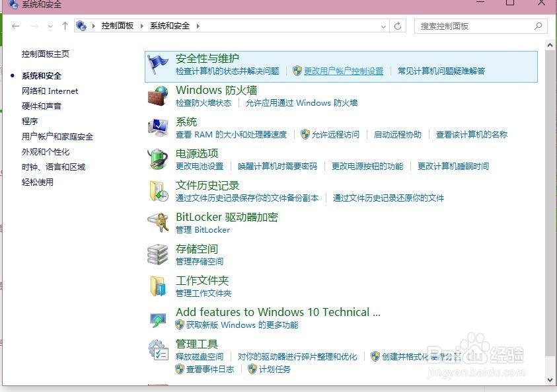Viewport: 557px width, 392px height.
Task: Open recent locations dropdown arrow
Action: click(50, 26)
